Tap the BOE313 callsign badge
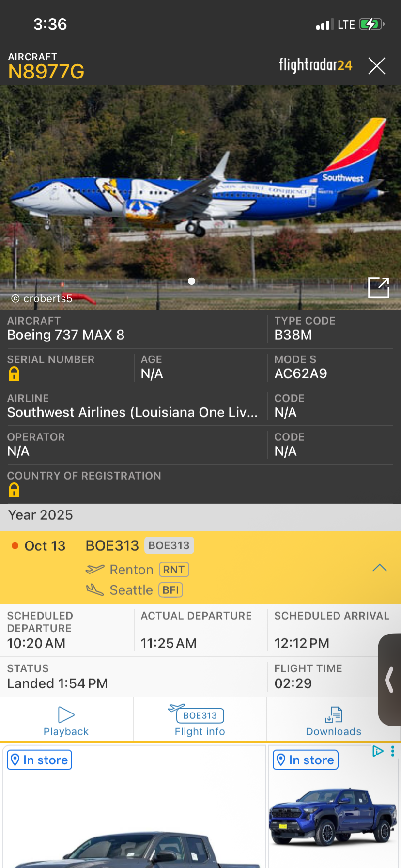Screen dimensions: 401x868 [169, 545]
